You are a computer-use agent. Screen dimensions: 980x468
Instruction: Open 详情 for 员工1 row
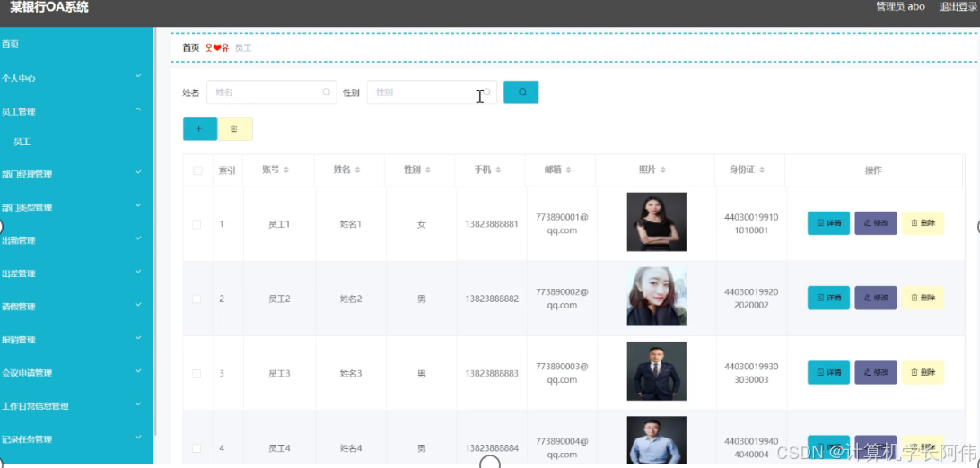pyautogui.click(x=828, y=222)
